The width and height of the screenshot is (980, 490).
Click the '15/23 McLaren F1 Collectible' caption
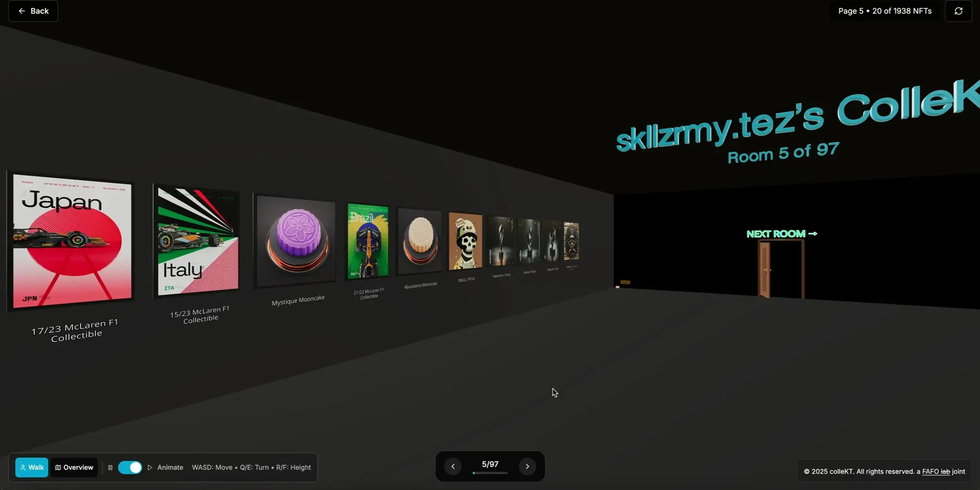(200, 314)
